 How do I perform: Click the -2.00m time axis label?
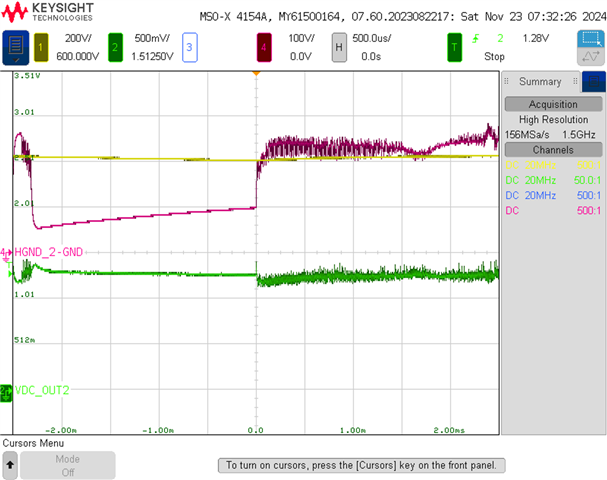(x=61, y=430)
